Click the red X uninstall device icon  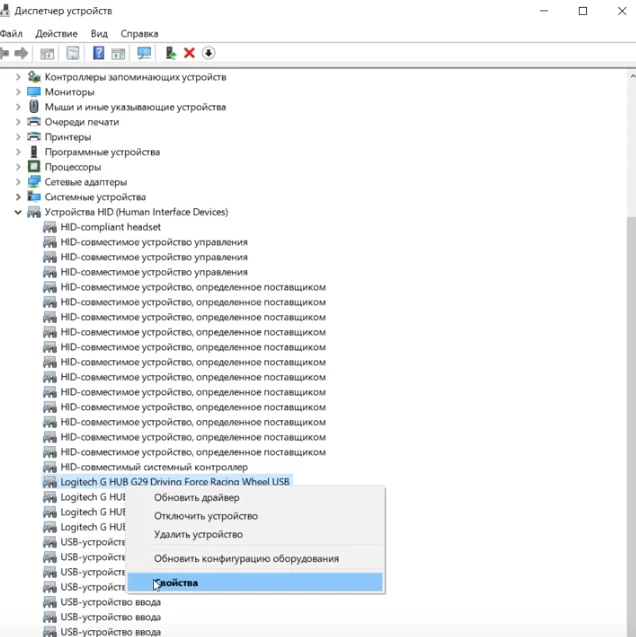click(x=189, y=53)
